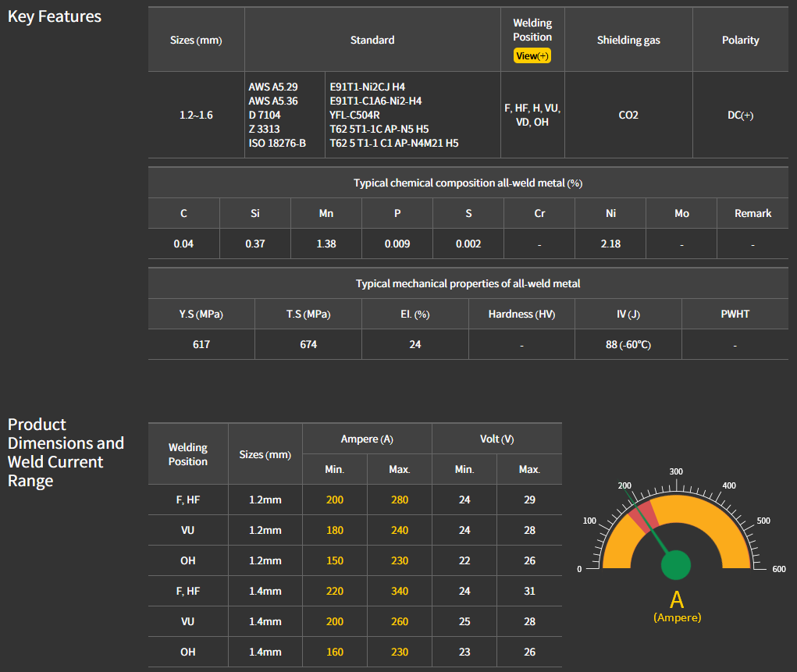Viewport: 797px width, 672px height.
Task: Click the 600 mark on the gauge scale
Action: [778, 569]
